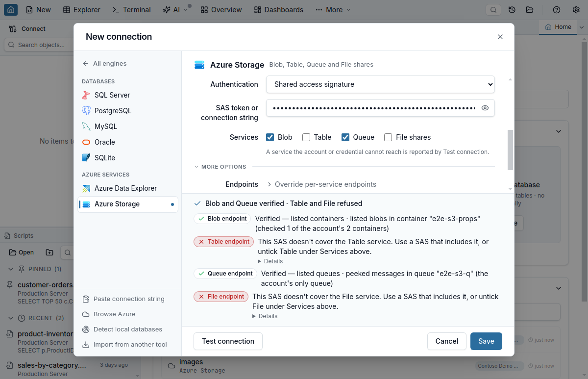
Task: Expand Details under File endpoint
Action: (x=265, y=316)
